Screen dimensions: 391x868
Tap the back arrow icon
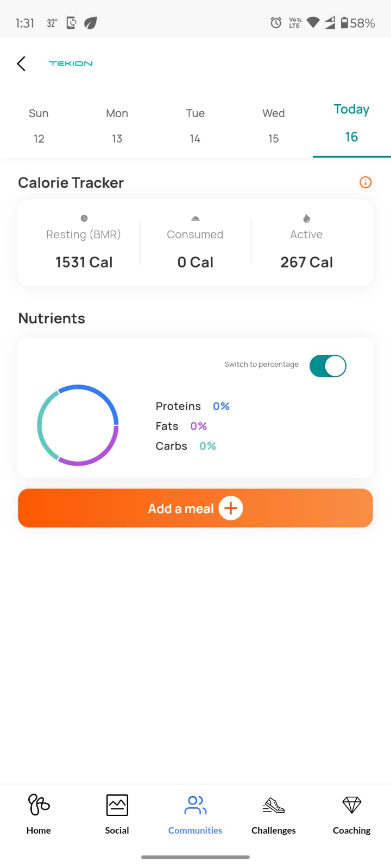(21, 63)
